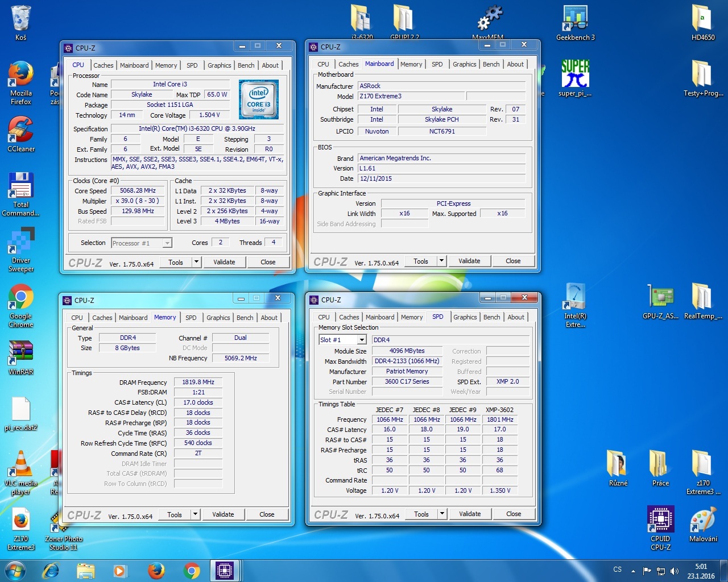Click the Core Speed value 5068.28 MHz
Screen dimensions: 728x582
138,190
